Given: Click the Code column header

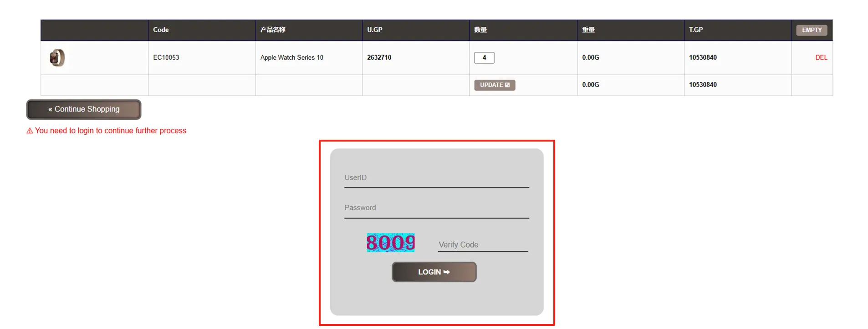Looking at the screenshot, I should [x=161, y=30].
